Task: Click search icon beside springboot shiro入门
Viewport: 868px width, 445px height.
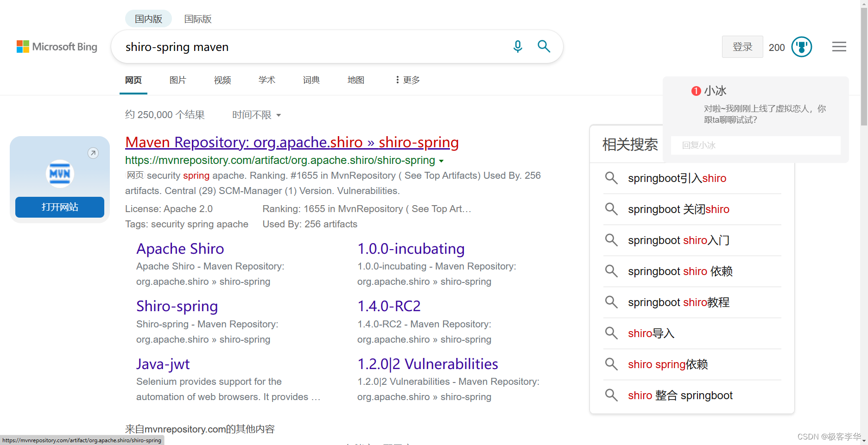Action: tap(611, 240)
